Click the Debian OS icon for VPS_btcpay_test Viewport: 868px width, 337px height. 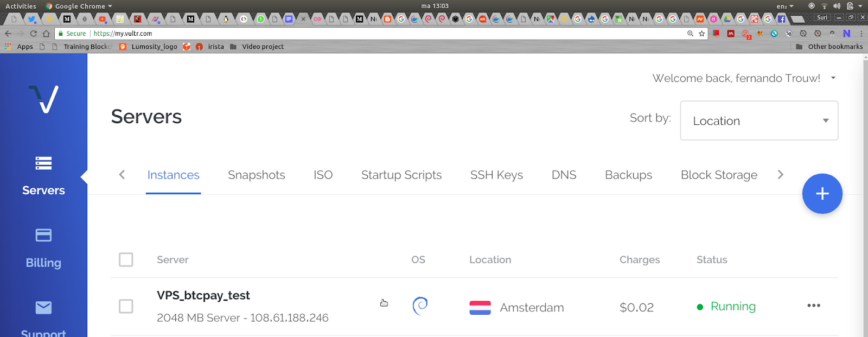[420, 306]
